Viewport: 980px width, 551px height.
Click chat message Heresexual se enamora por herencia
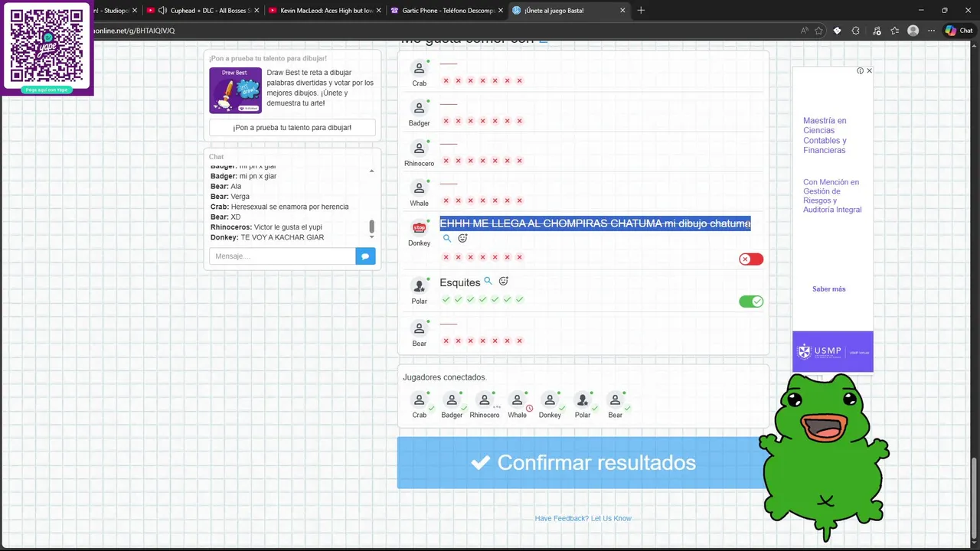[289, 207]
